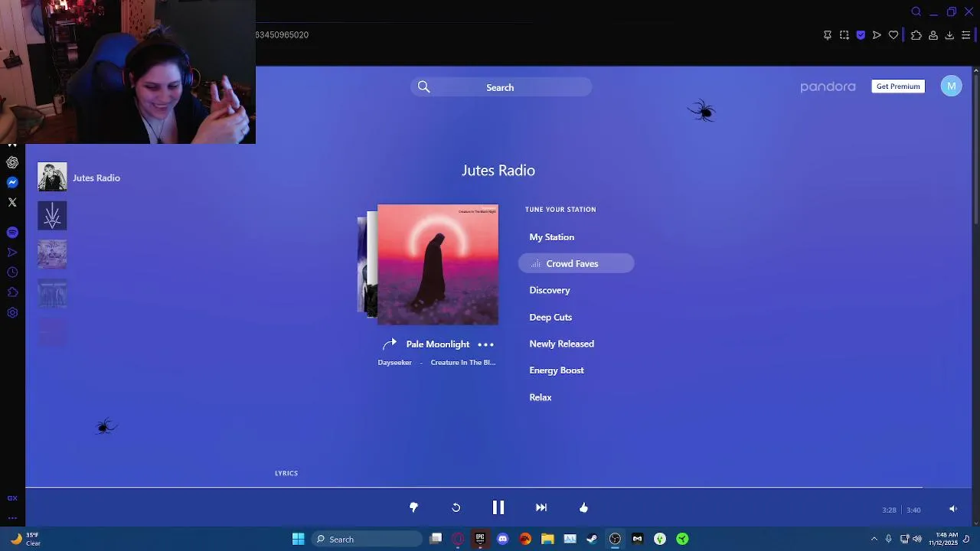Select Crowd Faves station mode
This screenshot has height=551, width=980.
[x=576, y=263]
